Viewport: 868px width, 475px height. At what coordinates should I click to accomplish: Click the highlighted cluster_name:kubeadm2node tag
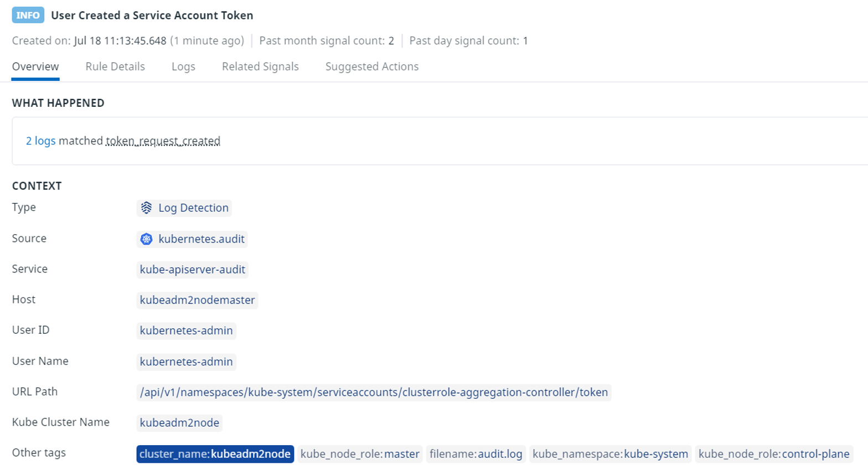pos(215,454)
